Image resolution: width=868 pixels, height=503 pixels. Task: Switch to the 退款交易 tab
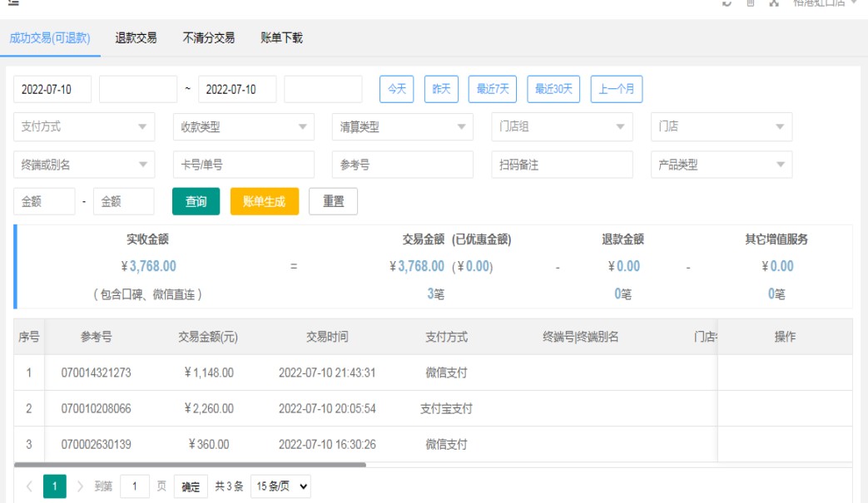click(x=136, y=37)
